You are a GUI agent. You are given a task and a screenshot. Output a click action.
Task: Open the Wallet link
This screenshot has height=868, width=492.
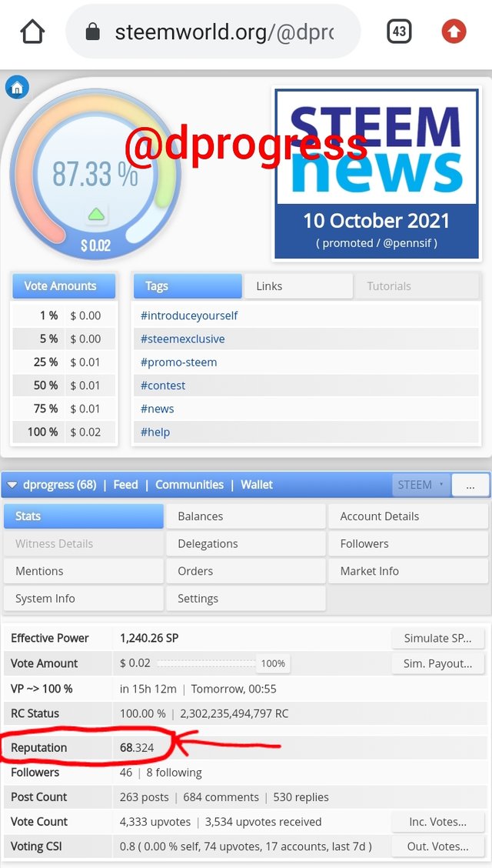257,485
